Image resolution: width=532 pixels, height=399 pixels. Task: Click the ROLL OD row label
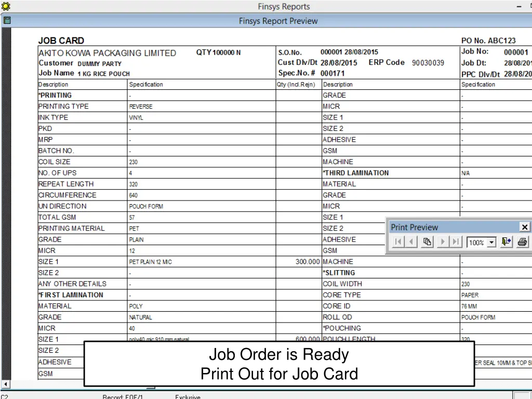click(337, 317)
